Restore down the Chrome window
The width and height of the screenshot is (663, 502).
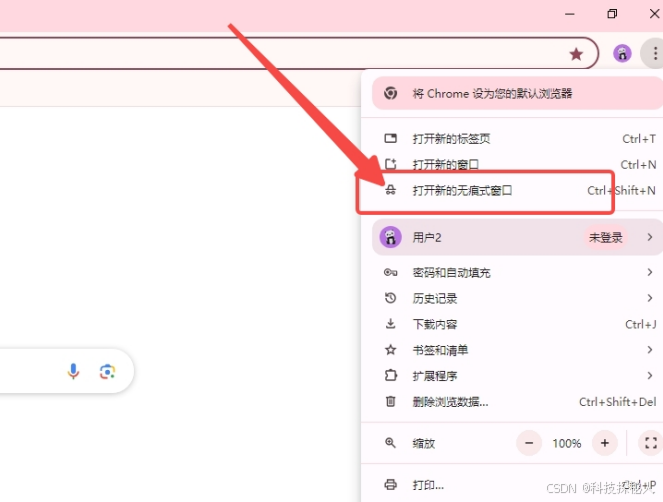[612, 14]
